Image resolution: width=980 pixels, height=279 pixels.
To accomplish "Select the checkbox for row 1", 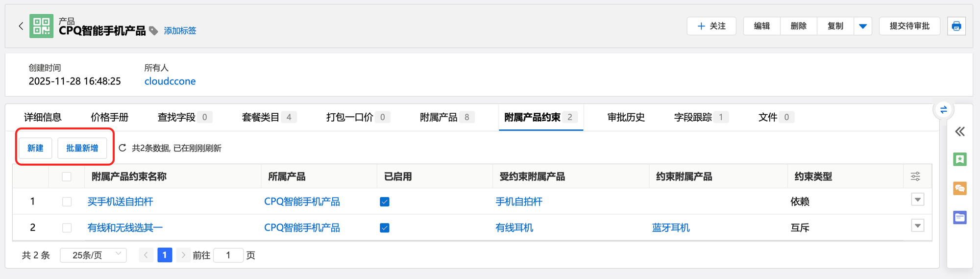I will click(x=67, y=202).
